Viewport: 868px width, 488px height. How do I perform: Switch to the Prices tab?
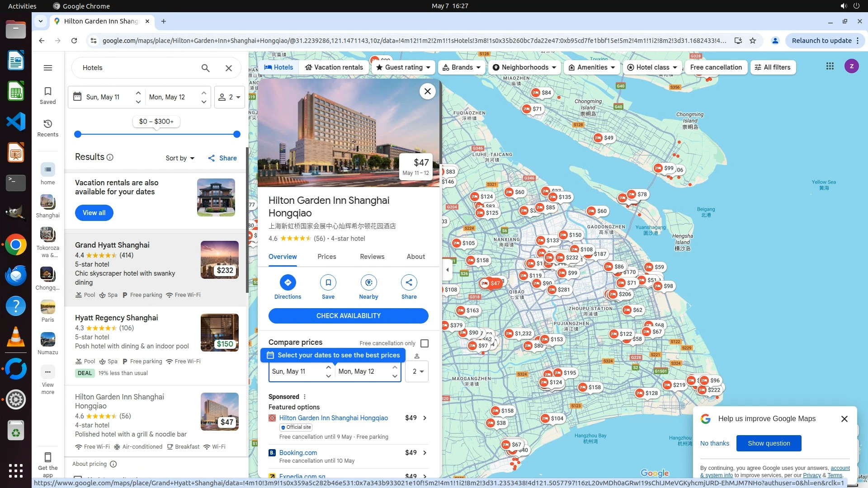point(326,257)
